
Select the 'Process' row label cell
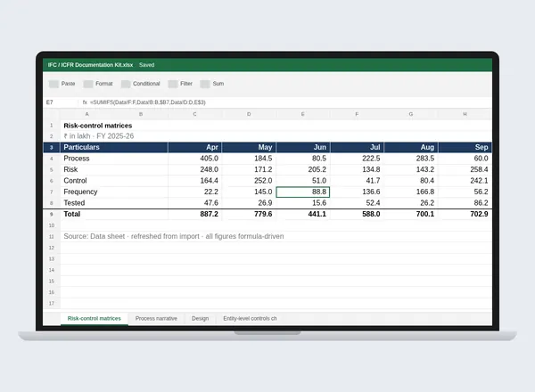114,159
